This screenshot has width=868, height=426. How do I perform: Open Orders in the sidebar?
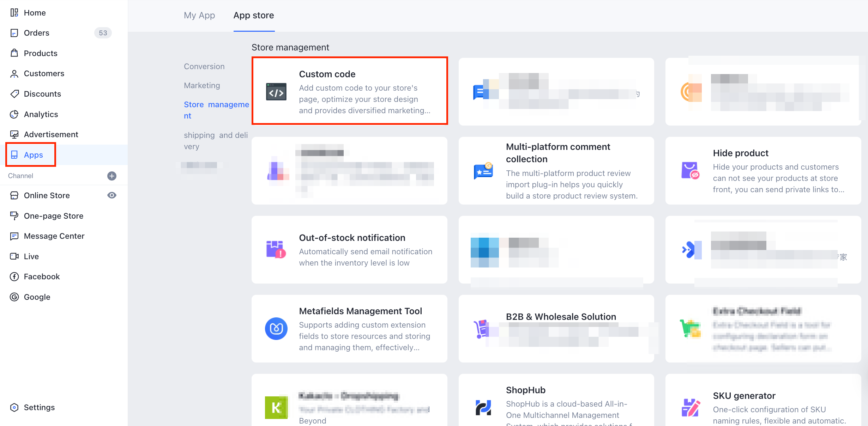pyautogui.click(x=36, y=33)
